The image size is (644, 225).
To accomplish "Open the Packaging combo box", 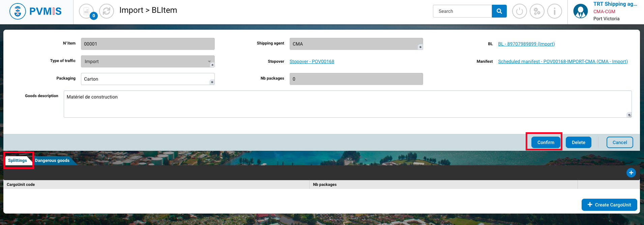I will [x=148, y=79].
